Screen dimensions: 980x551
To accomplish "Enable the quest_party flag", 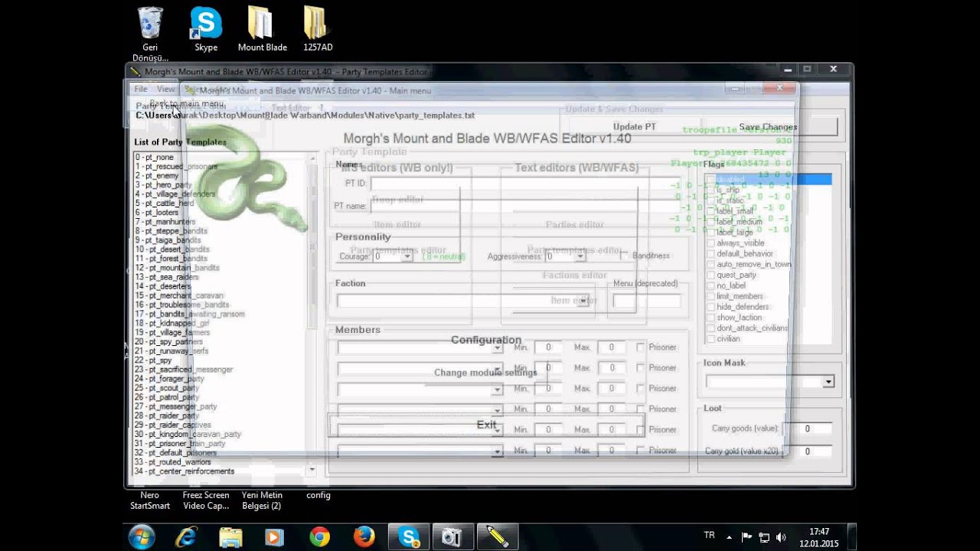I will pos(711,275).
